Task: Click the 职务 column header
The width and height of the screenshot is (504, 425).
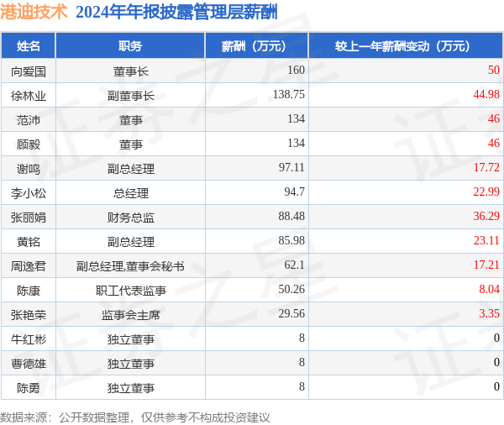Action: point(130,46)
